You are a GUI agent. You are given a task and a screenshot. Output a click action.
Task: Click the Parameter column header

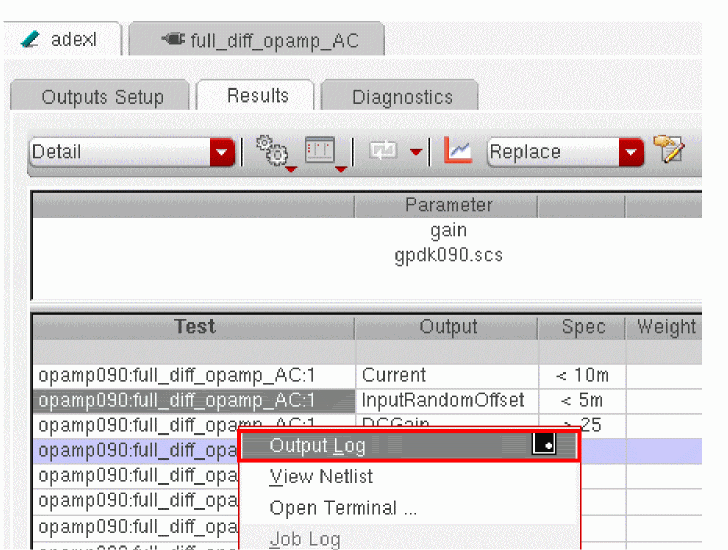click(x=448, y=206)
